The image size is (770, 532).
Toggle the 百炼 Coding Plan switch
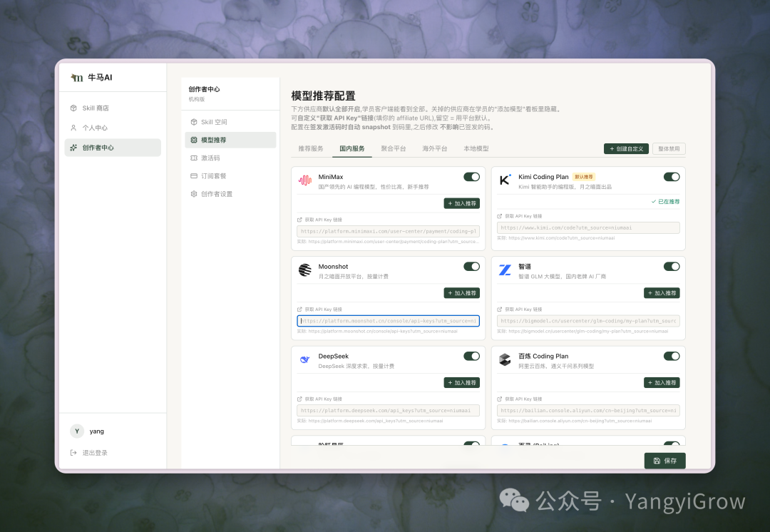tap(672, 356)
